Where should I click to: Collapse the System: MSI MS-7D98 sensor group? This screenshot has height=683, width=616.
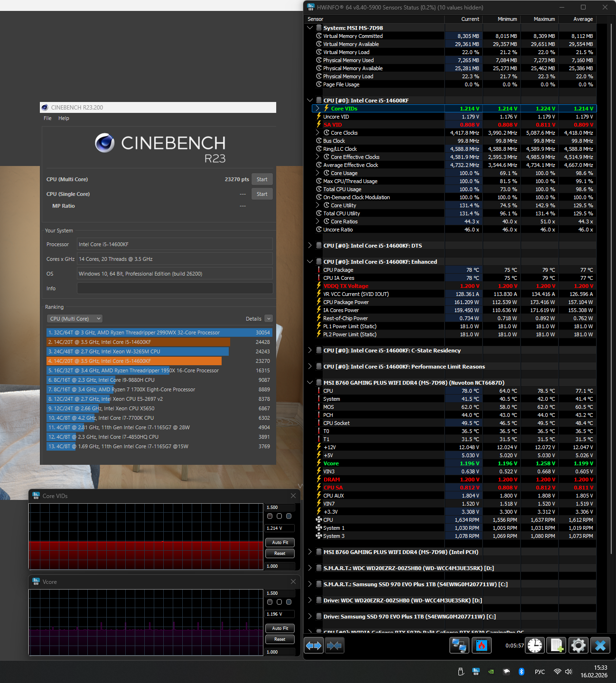point(310,28)
